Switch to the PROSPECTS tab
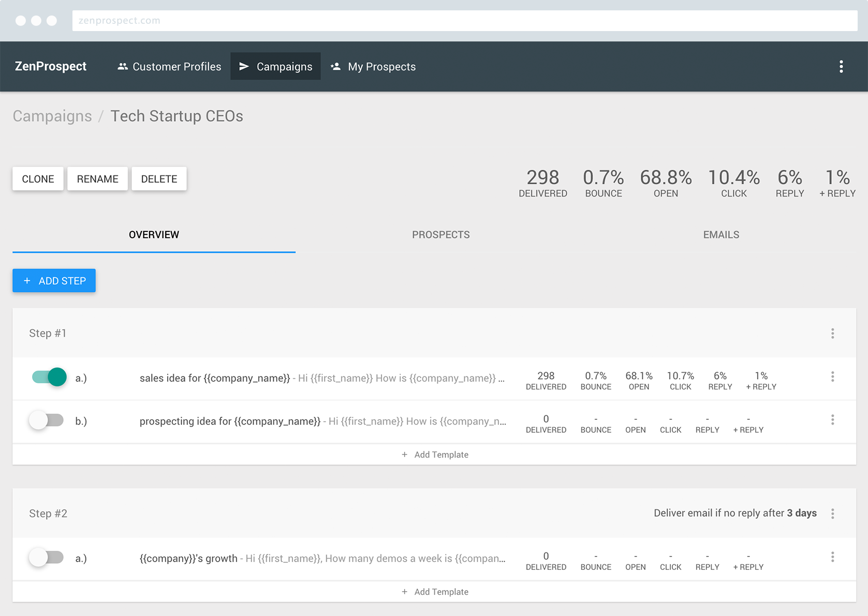This screenshot has width=868, height=616. click(440, 234)
